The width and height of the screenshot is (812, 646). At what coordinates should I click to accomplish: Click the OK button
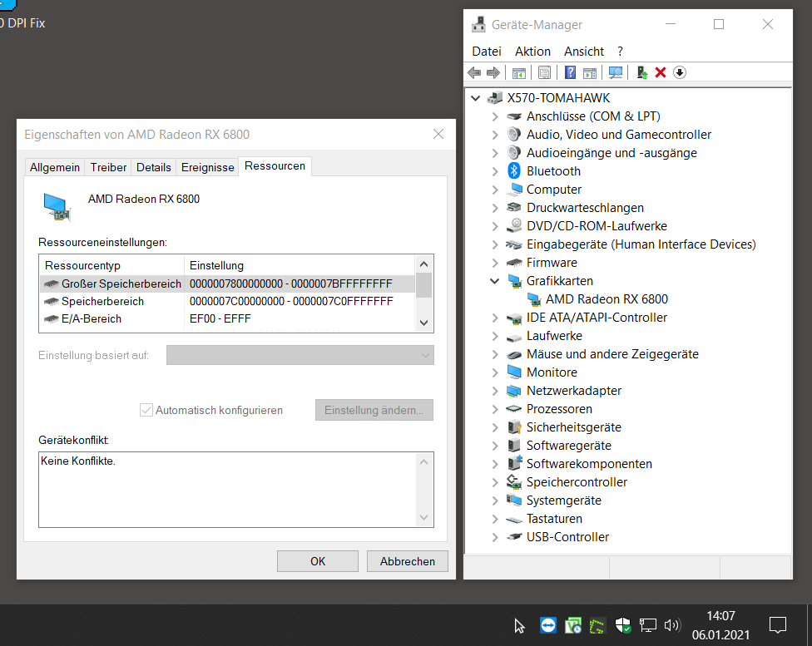(x=318, y=561)
